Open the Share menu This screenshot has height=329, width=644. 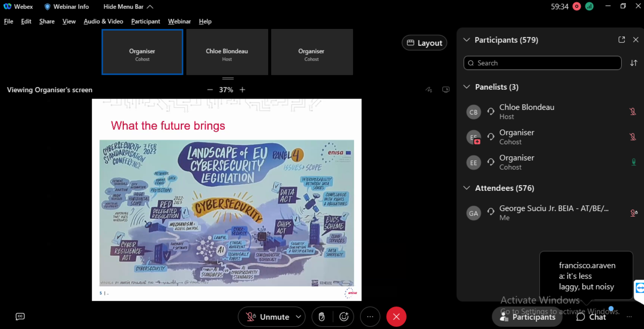pyautogui.click(x=47, y=21)
